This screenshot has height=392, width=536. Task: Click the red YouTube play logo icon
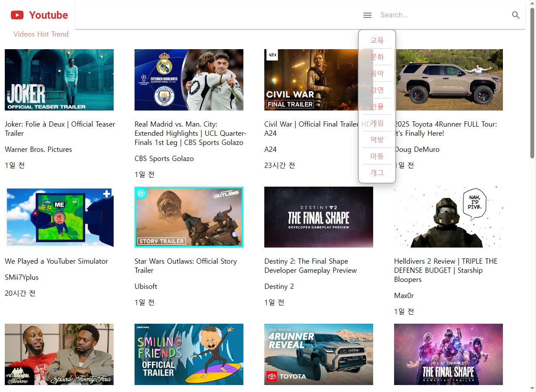coord(17,15)
